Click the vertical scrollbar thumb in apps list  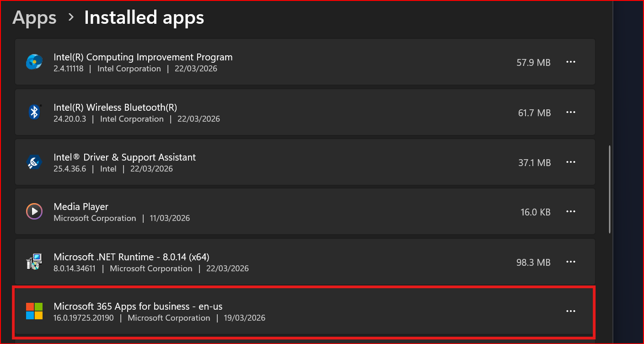pyautogui.click(x=610, y=189)
